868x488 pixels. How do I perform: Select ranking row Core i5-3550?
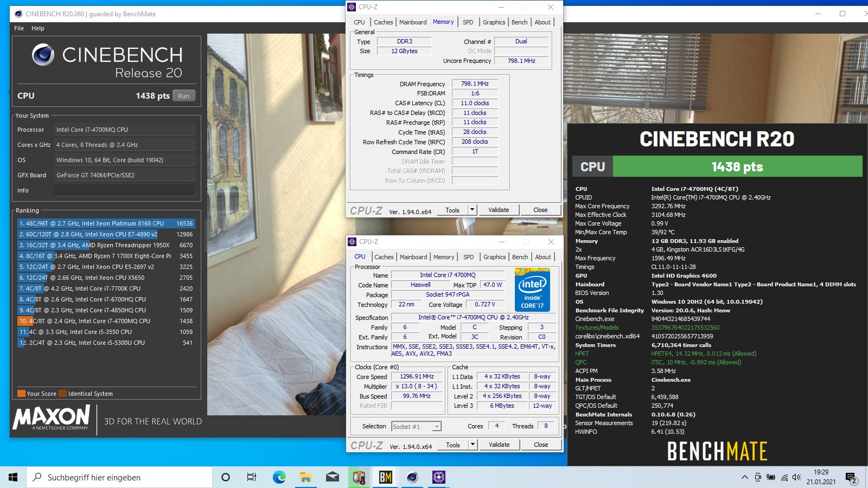click(106, 332)
